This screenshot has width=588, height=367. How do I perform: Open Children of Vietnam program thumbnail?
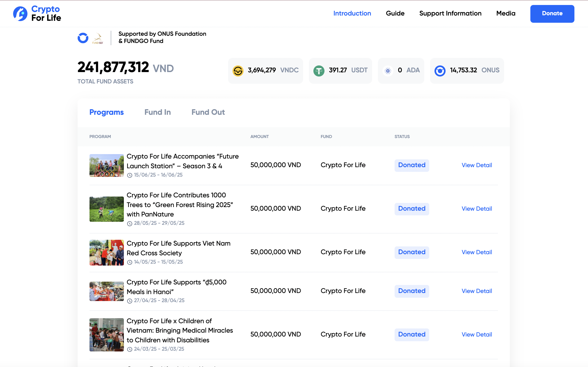point(106,335)
